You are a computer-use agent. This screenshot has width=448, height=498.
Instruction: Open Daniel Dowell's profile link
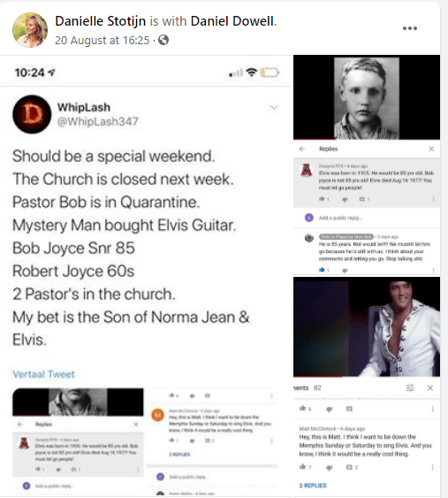232,21
